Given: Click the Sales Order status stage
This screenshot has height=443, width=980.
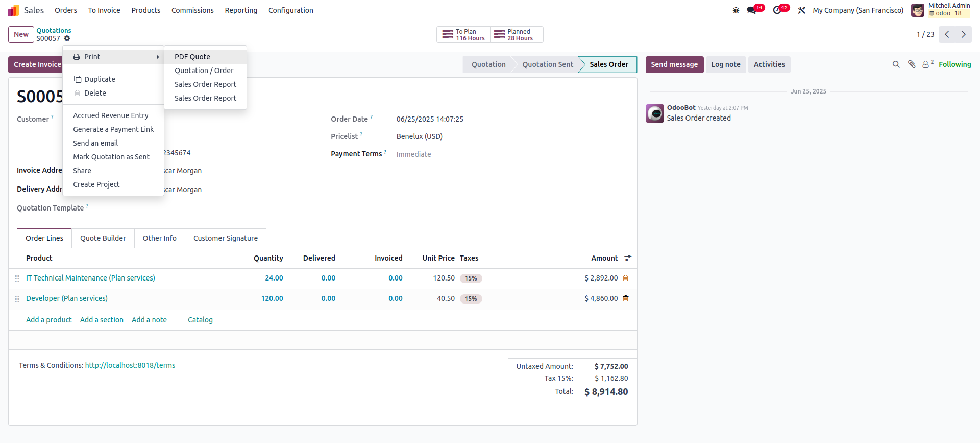Looking at the screenshot, I should (608, 64).
